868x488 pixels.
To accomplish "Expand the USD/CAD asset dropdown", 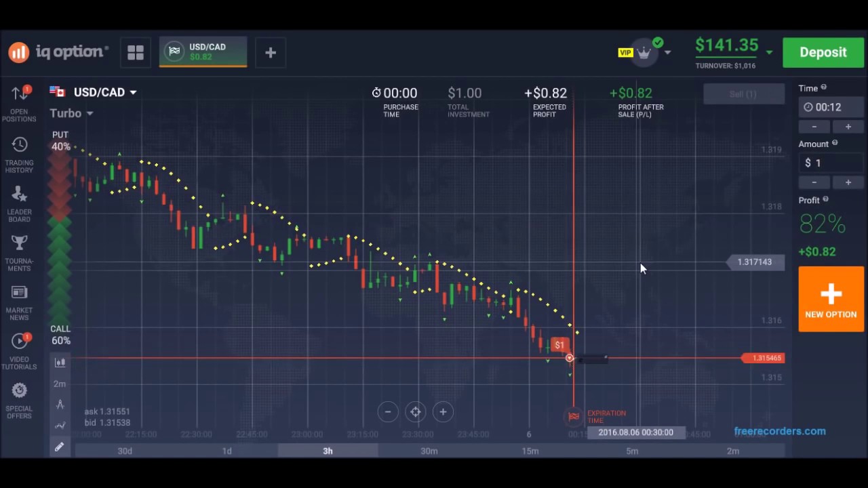I will 133,92.
